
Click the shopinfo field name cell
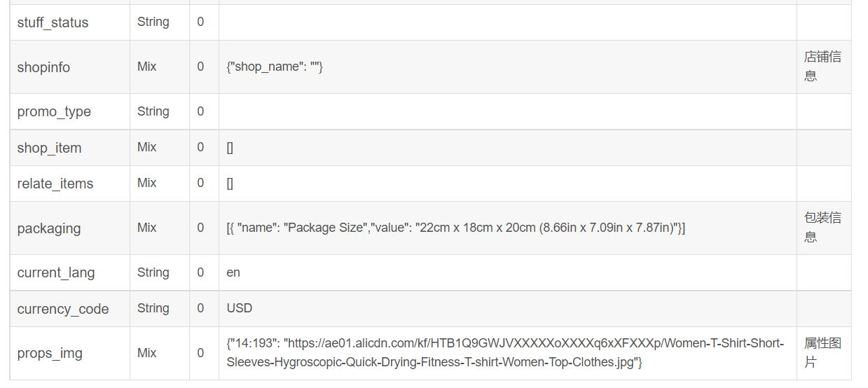point(43,67)
